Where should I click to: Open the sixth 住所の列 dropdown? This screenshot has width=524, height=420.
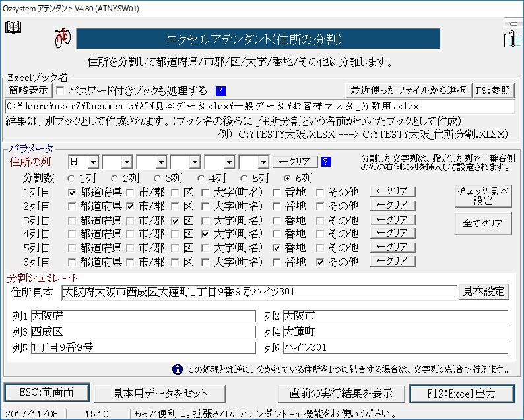point(263,162)
